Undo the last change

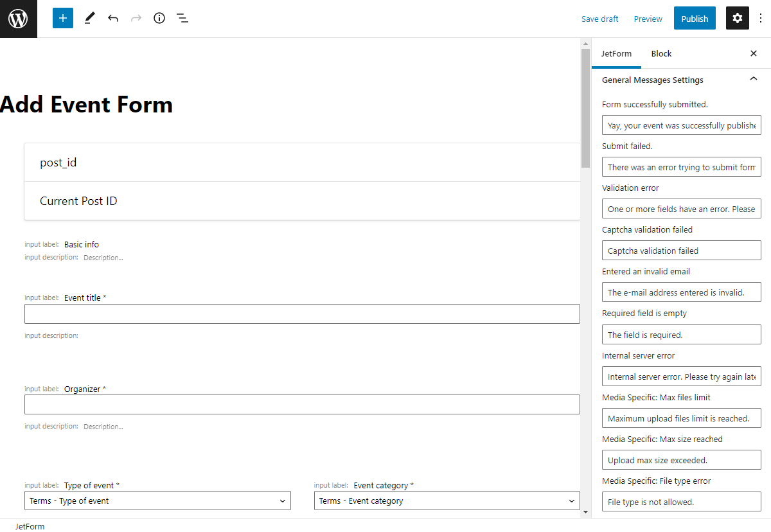pyautogui.click(x=113, y=18)
